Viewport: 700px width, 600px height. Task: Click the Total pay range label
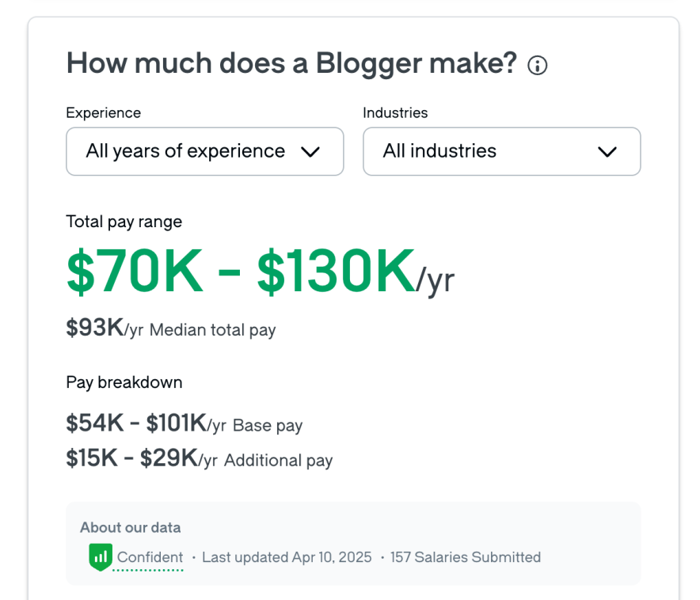[123, 222]
